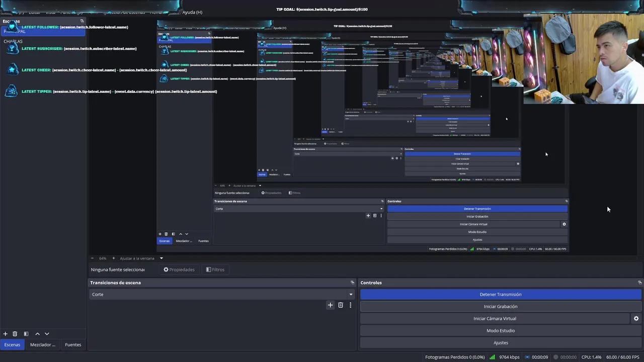Switch to the Escenas tab
This screenshot has height=362, width=644.
point(12,345)
